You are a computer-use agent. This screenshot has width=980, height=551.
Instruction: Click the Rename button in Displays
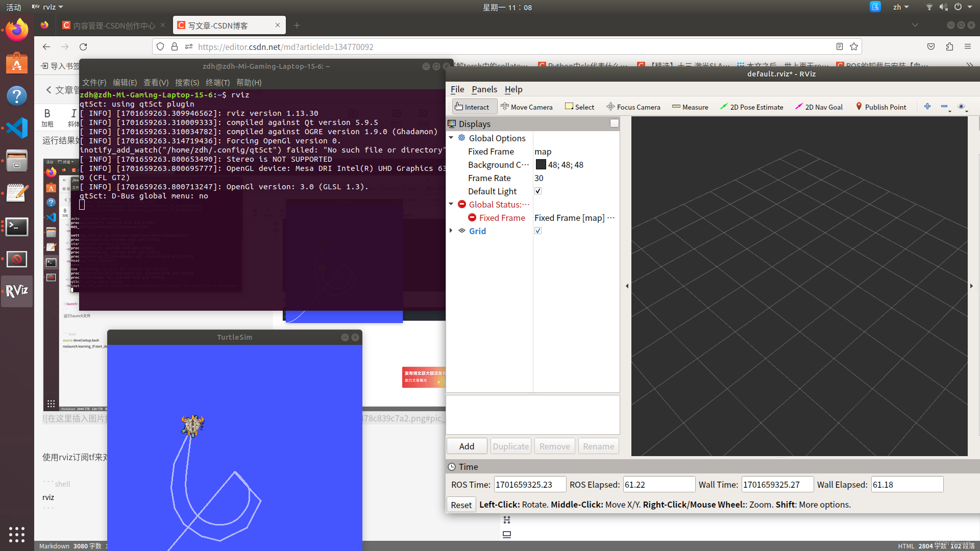pos(598,446)
